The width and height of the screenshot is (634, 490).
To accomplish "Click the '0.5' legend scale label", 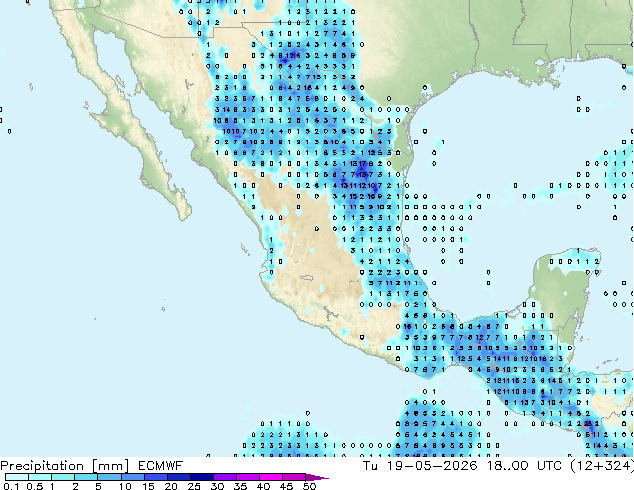I will (34, 486).
